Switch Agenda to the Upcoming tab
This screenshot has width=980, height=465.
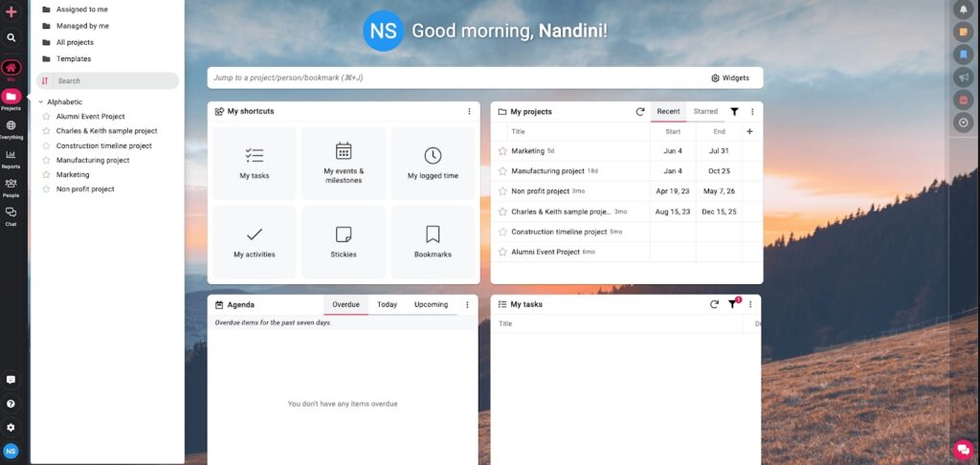click(x=431, y=305)
